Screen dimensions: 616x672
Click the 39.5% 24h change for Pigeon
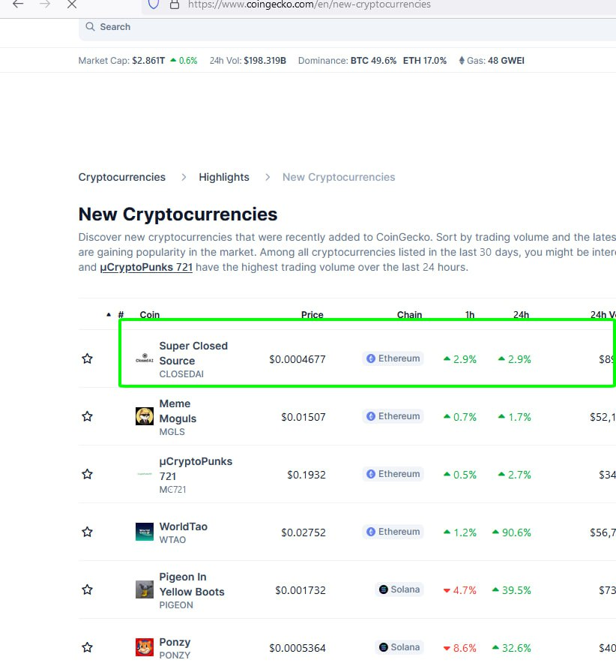512,590
